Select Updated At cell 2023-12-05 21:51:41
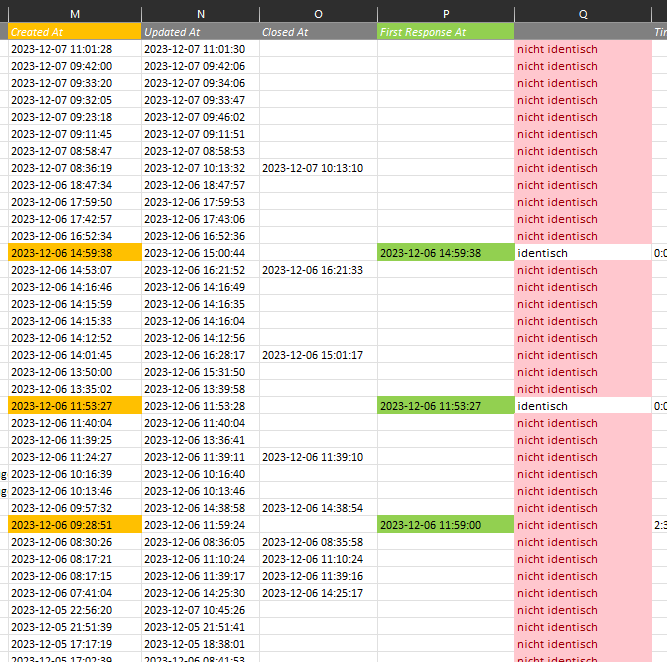667x662 pixels. (200, 628)
